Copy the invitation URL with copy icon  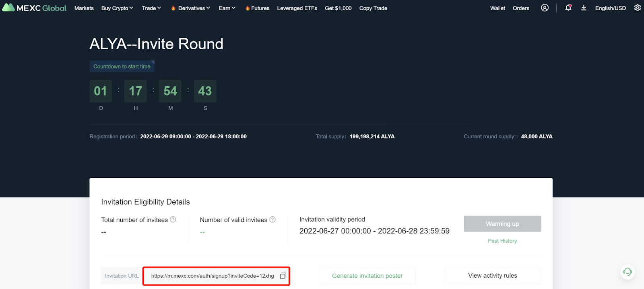(x=283, y=276)
